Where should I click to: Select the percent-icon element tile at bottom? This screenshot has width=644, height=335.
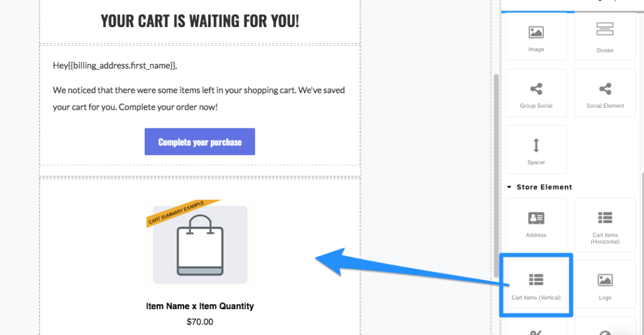pos(536,326)
